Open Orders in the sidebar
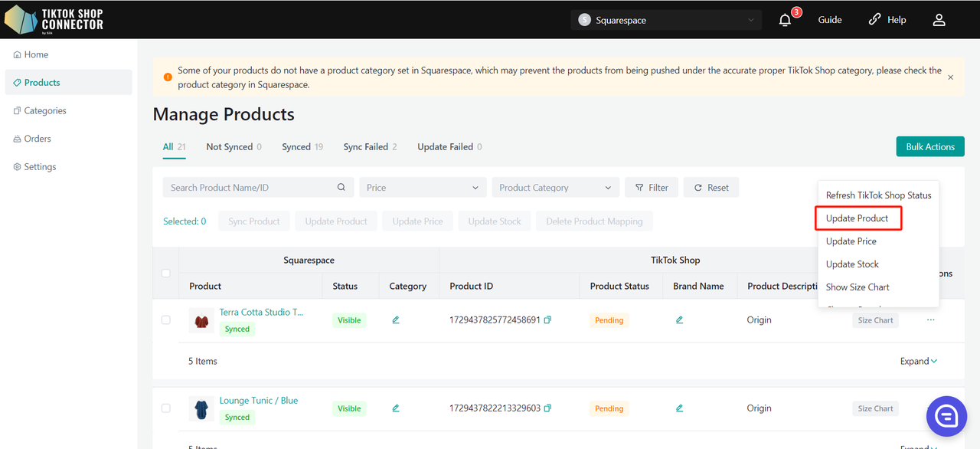 click(68, 139)
